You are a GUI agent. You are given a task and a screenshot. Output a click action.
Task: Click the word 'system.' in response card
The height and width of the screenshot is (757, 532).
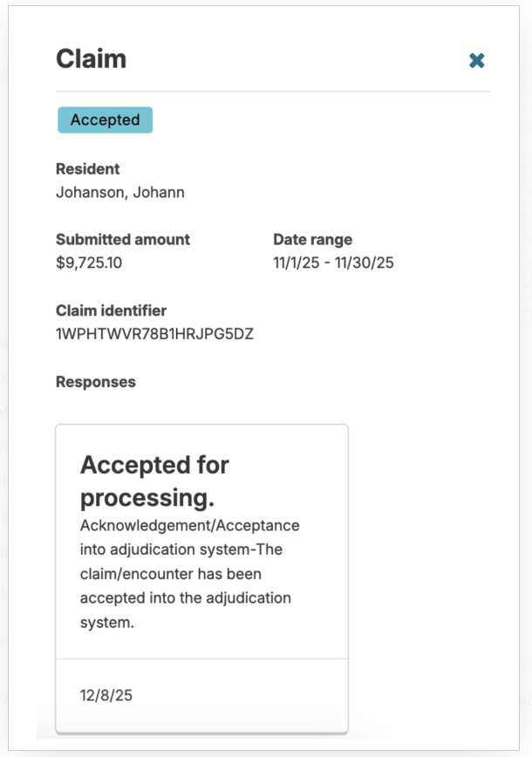tap(106, 624)
